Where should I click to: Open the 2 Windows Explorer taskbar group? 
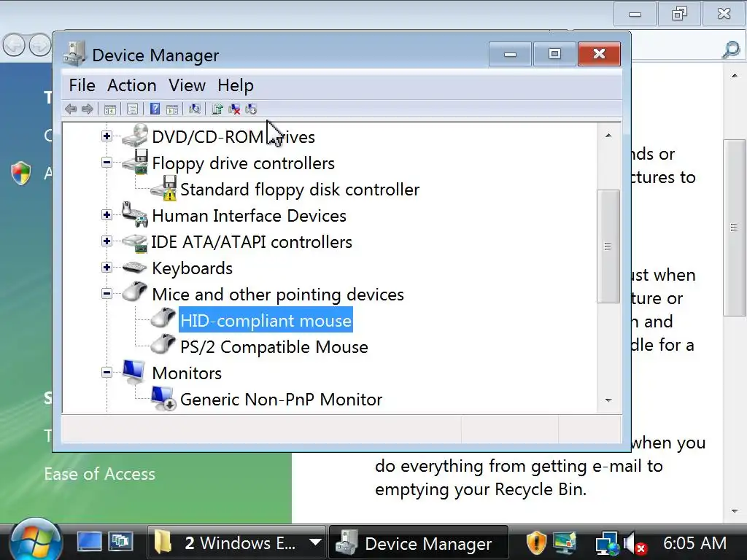(236, 542)
